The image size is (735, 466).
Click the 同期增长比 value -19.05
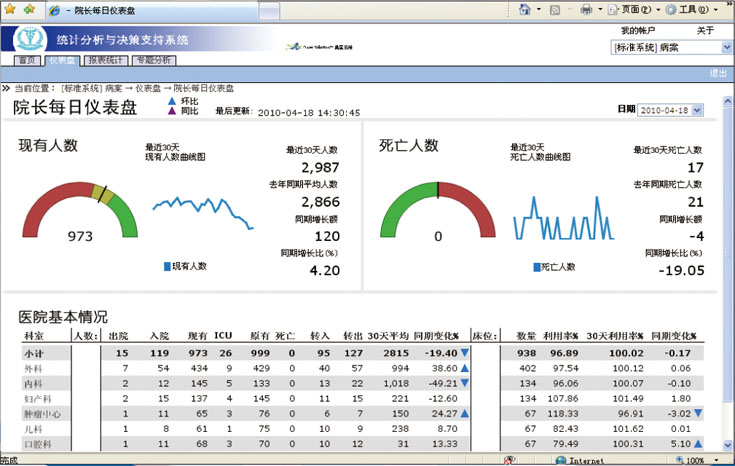point(681,271)
